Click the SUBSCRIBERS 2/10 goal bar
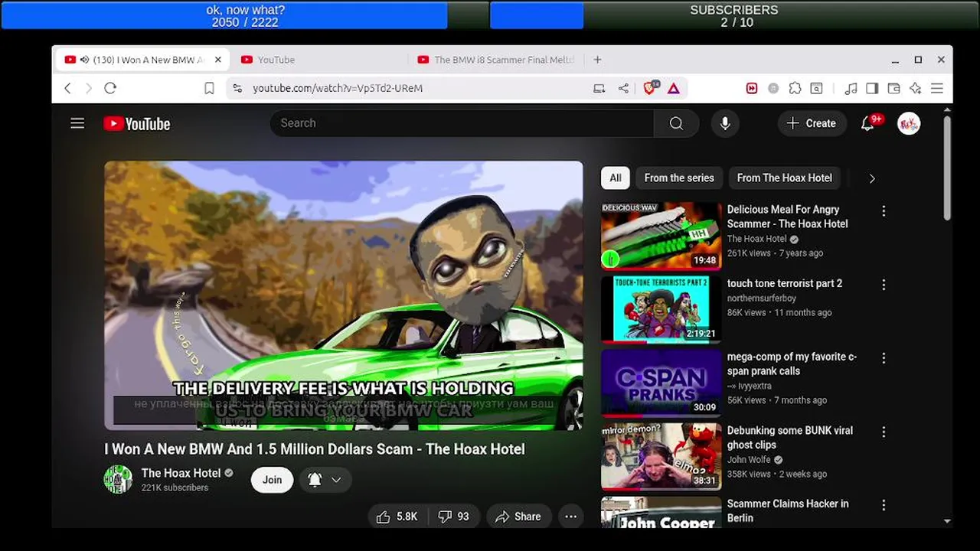The image size is (980, 551). [733, 15]
